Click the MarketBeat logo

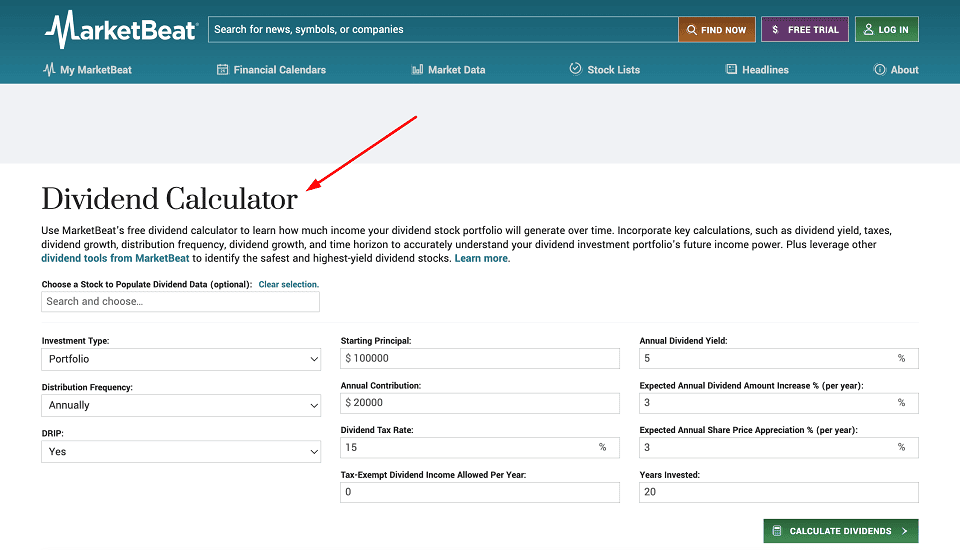(x=121, y=29)
